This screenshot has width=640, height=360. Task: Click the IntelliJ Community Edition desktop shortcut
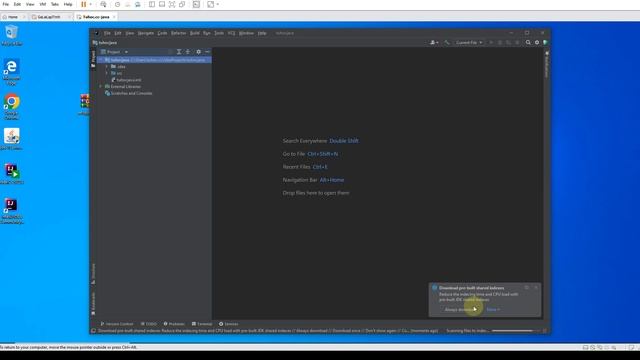[11, 211]
